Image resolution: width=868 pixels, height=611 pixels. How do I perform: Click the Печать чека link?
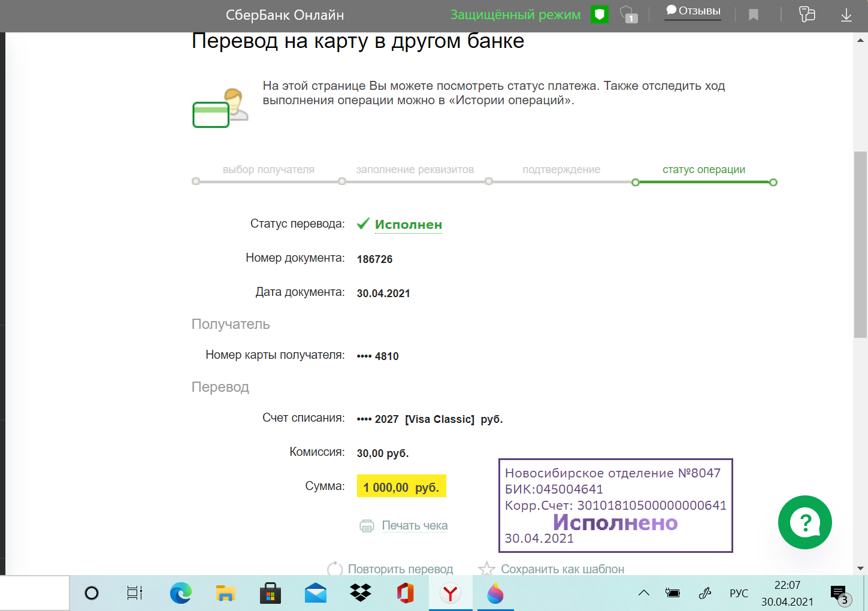(415, 526)
